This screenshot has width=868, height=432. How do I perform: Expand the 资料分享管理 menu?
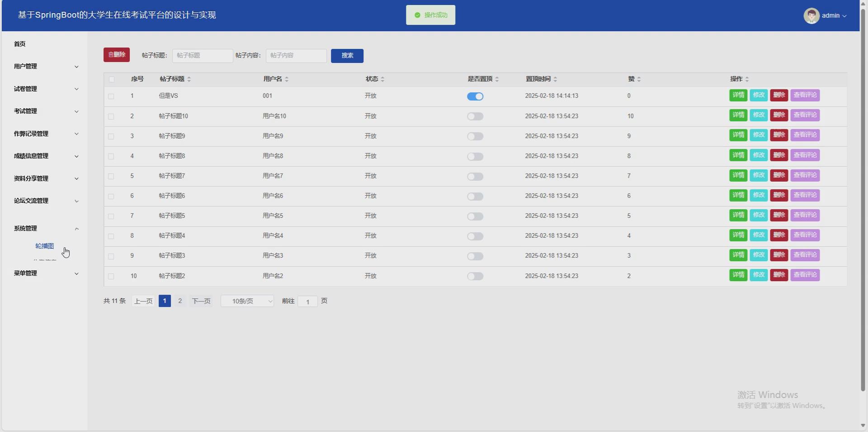(x=46, y=178)
